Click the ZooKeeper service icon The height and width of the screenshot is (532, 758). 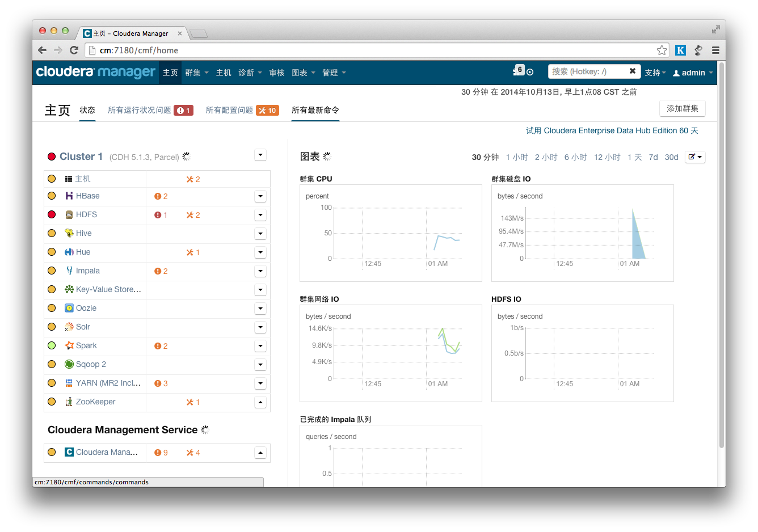(69, 402)
